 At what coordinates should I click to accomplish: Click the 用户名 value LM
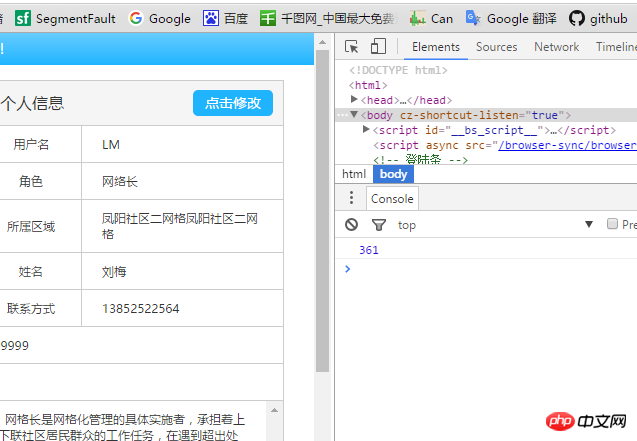pyautogui.click(x=110, y=145)
